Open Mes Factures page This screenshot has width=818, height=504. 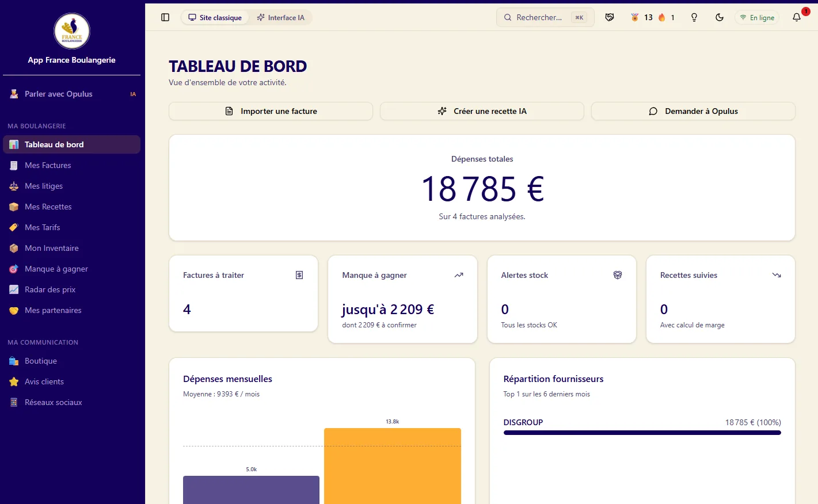(x=72, y=165)
